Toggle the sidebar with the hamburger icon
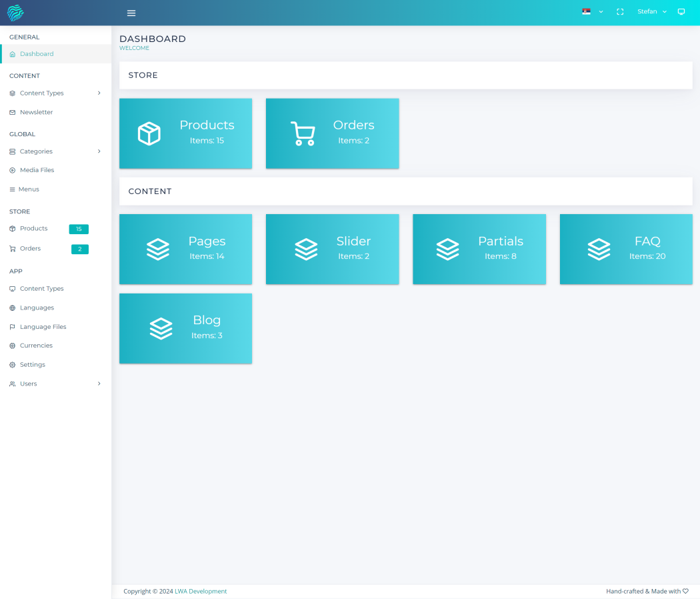 (131, 13)
